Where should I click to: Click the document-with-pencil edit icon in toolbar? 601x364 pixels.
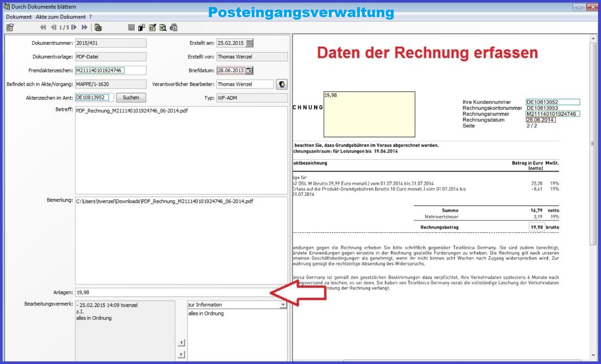[x=152, y=27]
